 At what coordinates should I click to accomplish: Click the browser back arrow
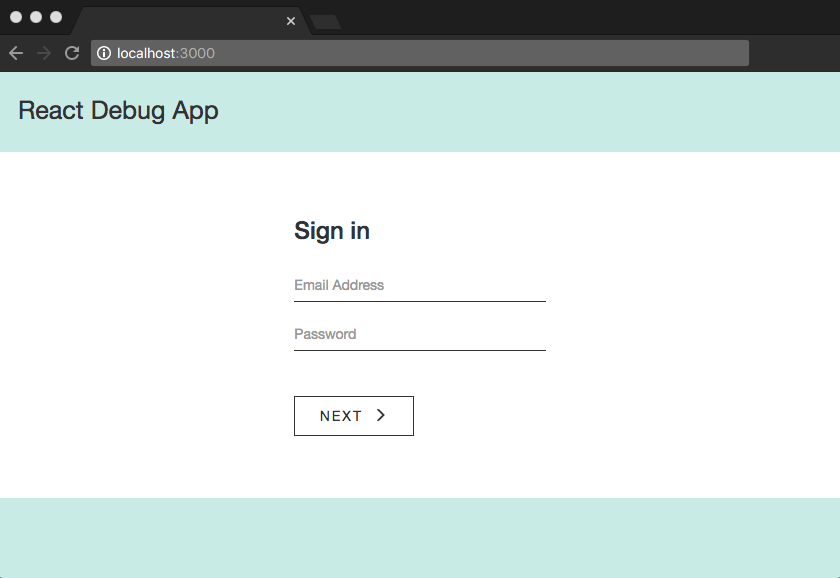(16, 53)
